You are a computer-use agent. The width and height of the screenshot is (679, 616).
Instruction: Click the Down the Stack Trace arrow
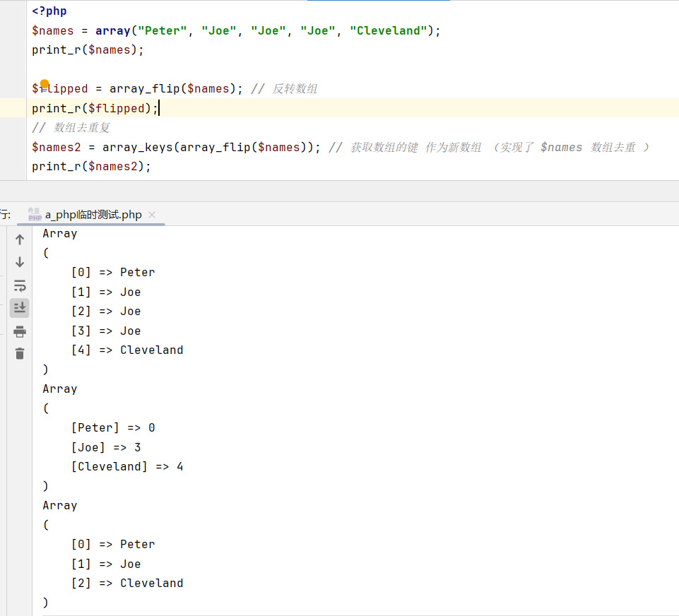[20, 262]
